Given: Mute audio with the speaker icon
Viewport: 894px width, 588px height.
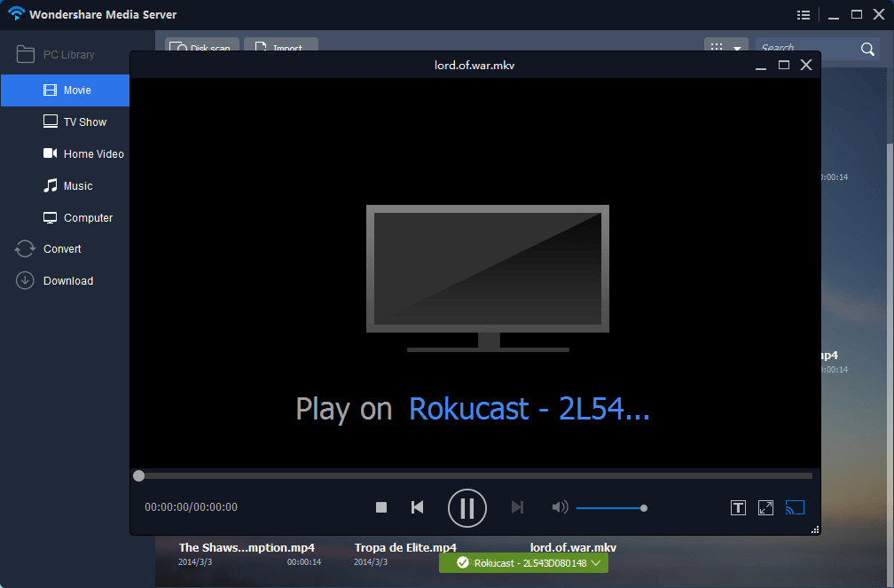Looking at the screenshot, I should [x=560, y=507].
